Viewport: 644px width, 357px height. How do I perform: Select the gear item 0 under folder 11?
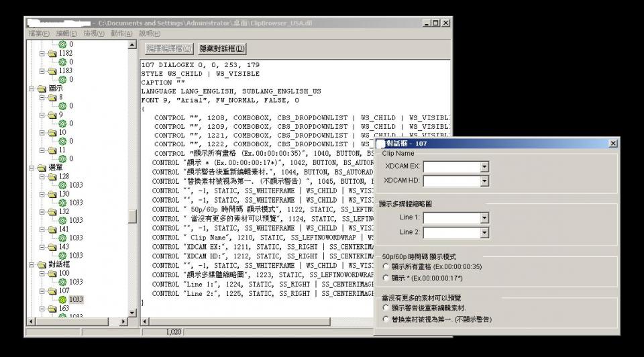click(62, 158)
